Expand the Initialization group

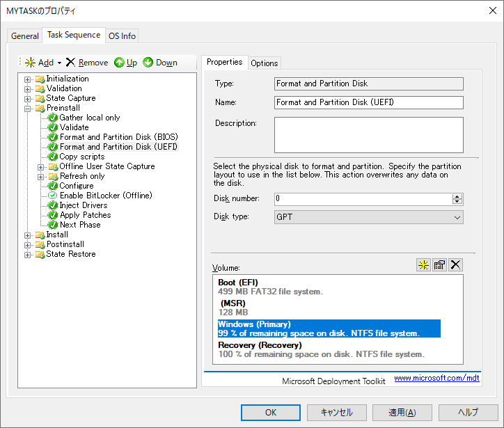[x=28, y=79]
